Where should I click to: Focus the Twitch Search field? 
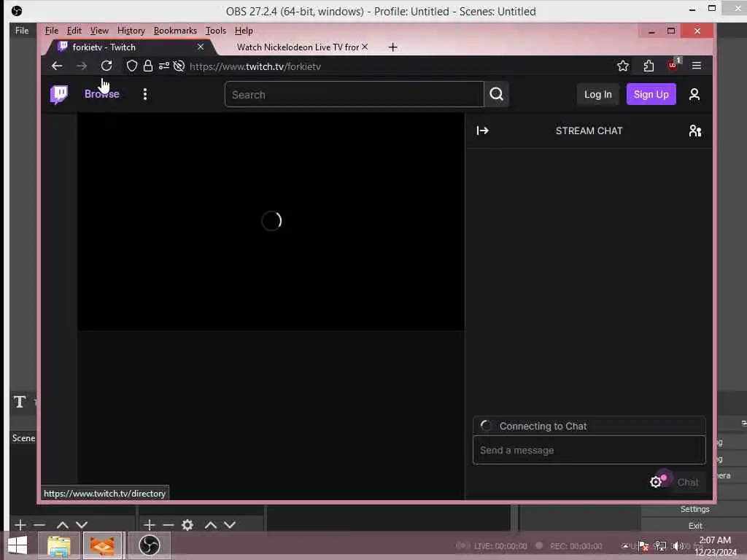click(x=354, y=94)
